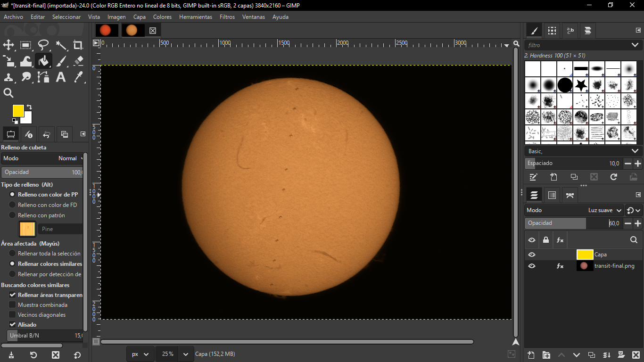Image resolution: width=644 pixels, height=362 pixels.
Task: Click the yellow foreground color swatch
Action: pos(18,111)
